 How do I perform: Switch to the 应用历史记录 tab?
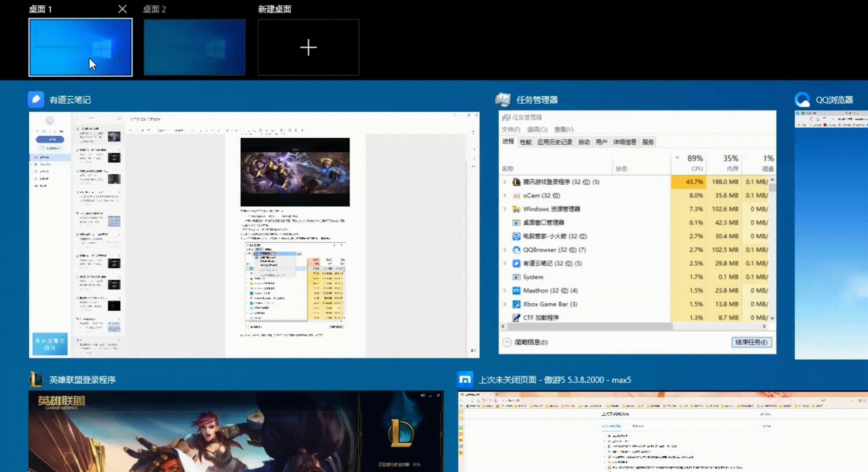(x=555, y=142)
